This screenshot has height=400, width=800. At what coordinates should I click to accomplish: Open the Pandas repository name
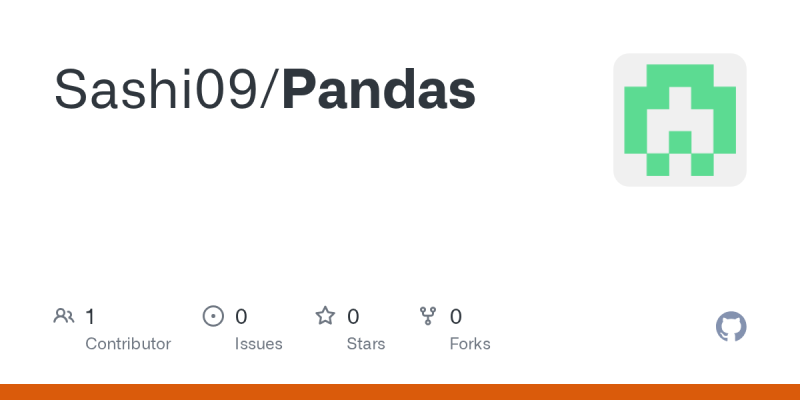(378, 91)
